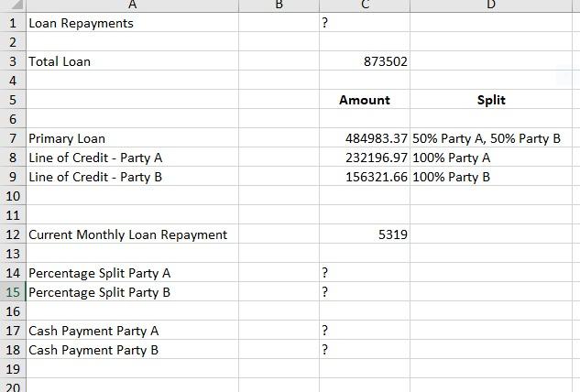The width and height of the screenshot is (580, 392).
Task: Select row 15 via its row header
Action: (x=13, y=292)
